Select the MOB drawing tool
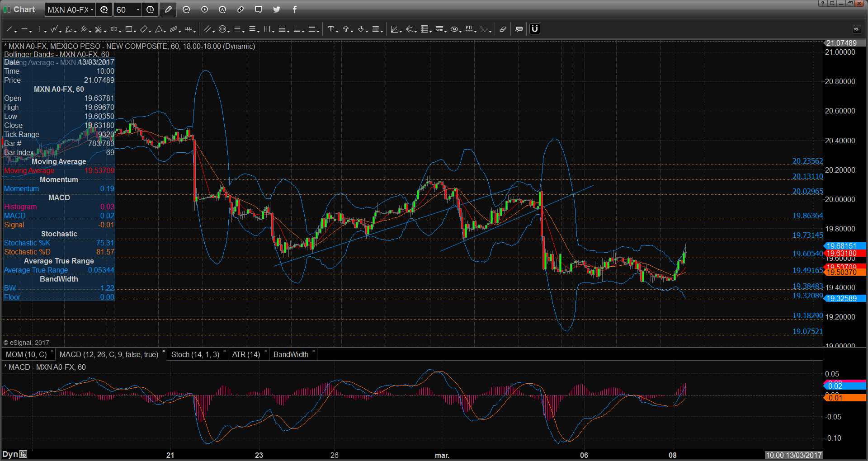 tap(439, 29)
